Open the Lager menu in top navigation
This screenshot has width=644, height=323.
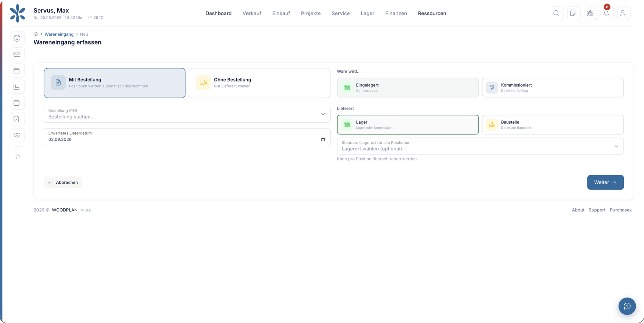click(x=367, y=13)
